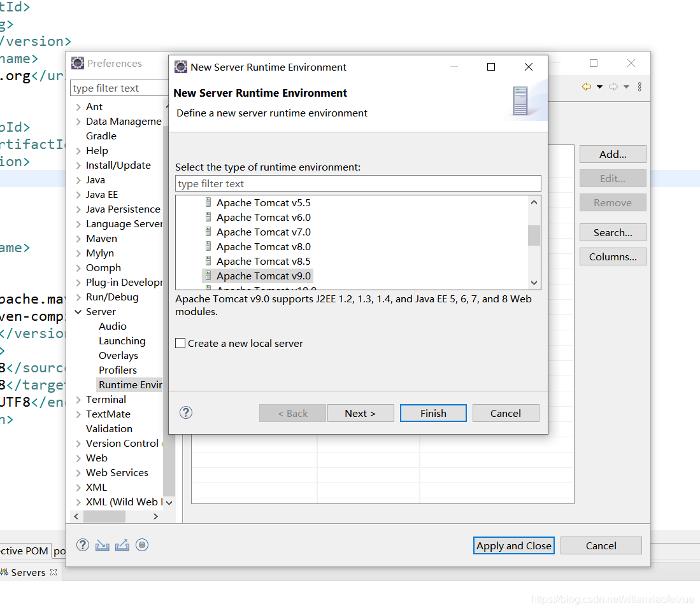The width and height of the screenshot is (700, 611).
Task: Select Profilers under Server preferences
Action: (118, 370)
